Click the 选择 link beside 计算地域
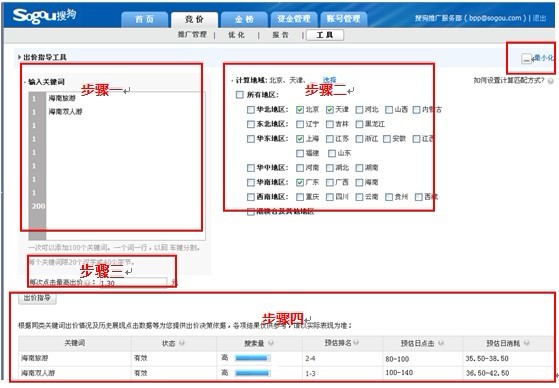Image resolution: width=559 pixels, height=388 pixels. pos(329,80)
